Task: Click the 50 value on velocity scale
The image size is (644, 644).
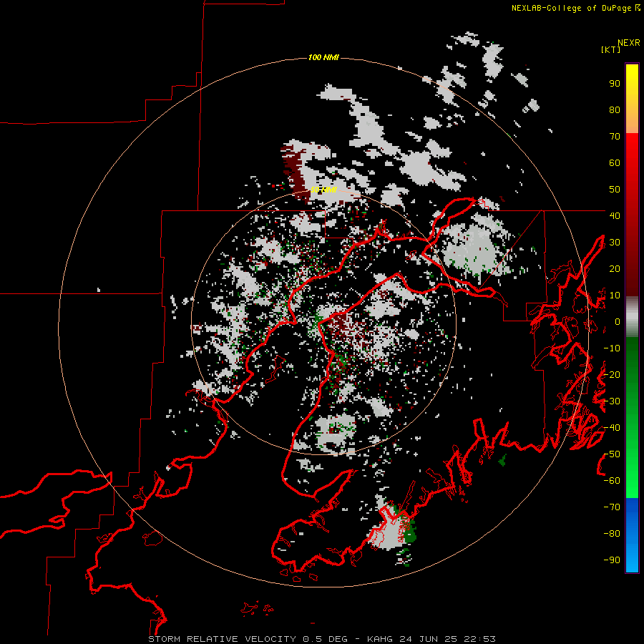Action: click(x=615, y=190)
